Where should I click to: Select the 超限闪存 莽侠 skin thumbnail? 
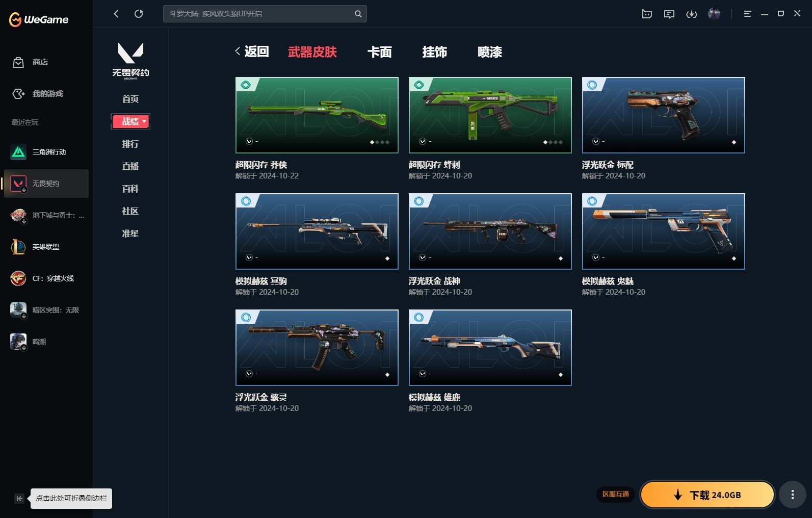pos(317,115)
